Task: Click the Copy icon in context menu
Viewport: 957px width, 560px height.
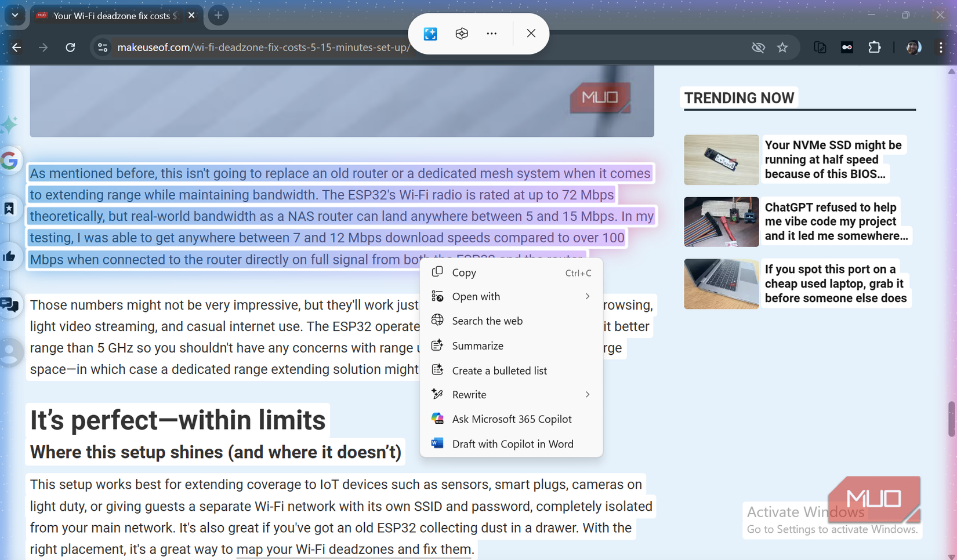Action: pyautogui.click(x=437, y=272)
